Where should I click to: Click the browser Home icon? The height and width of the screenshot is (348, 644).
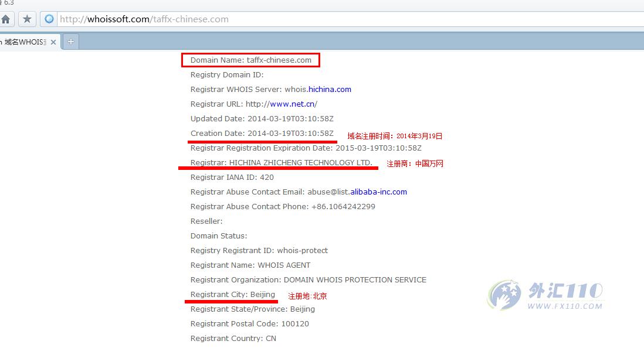6,19
